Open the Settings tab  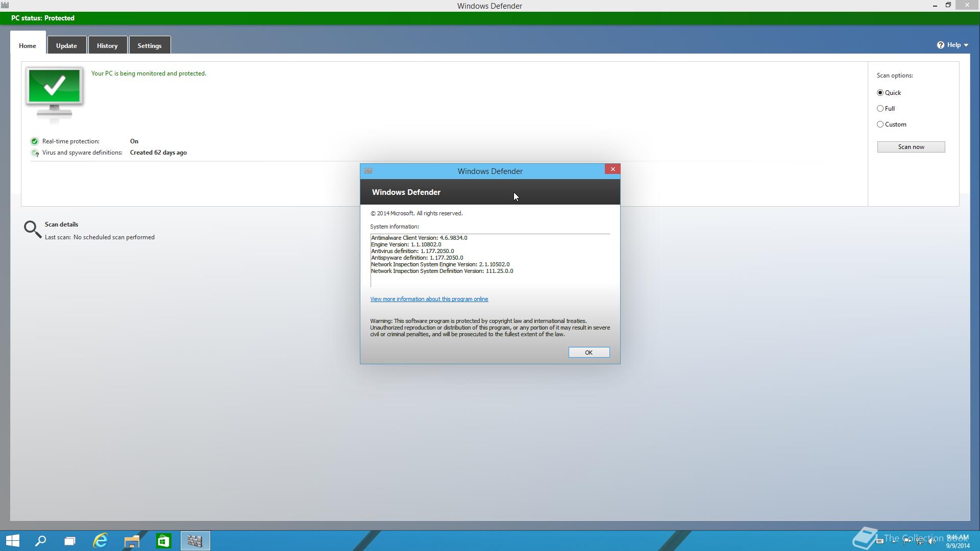click(x=150, y=45)
